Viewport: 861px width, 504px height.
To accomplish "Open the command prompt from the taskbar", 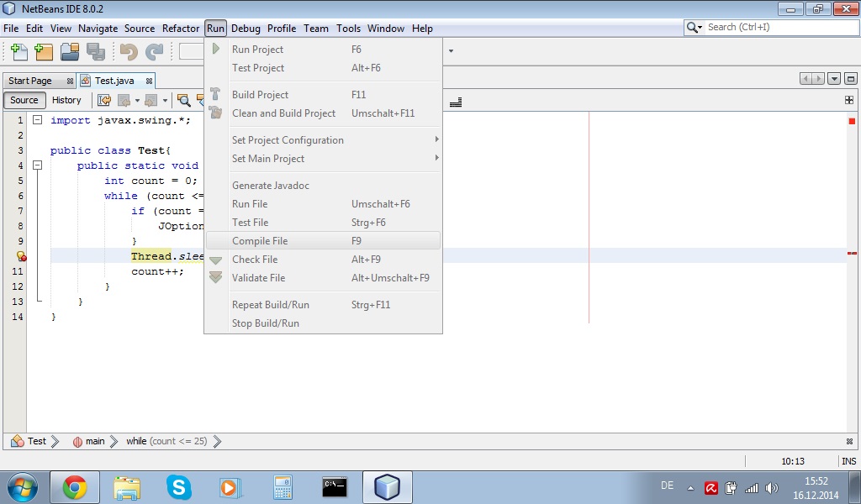I will [x=335, y=487].
